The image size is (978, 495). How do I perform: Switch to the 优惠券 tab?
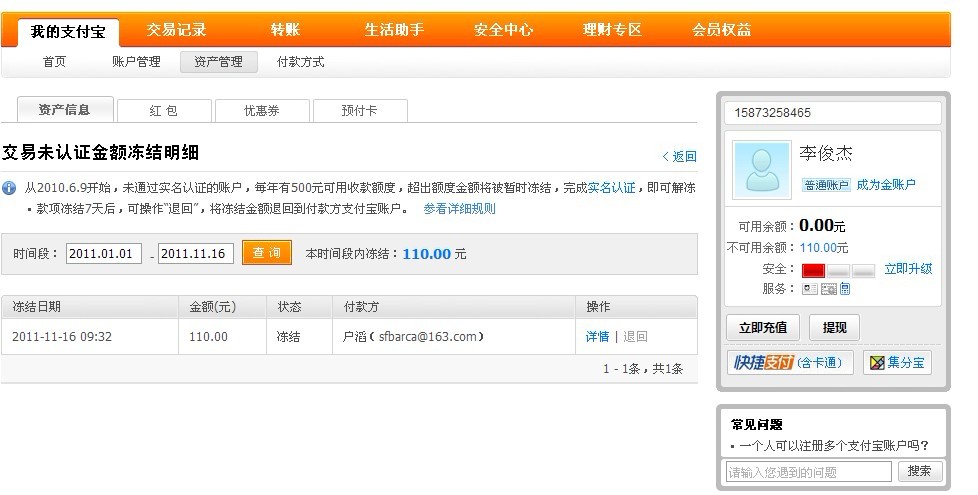coord(262,110)
